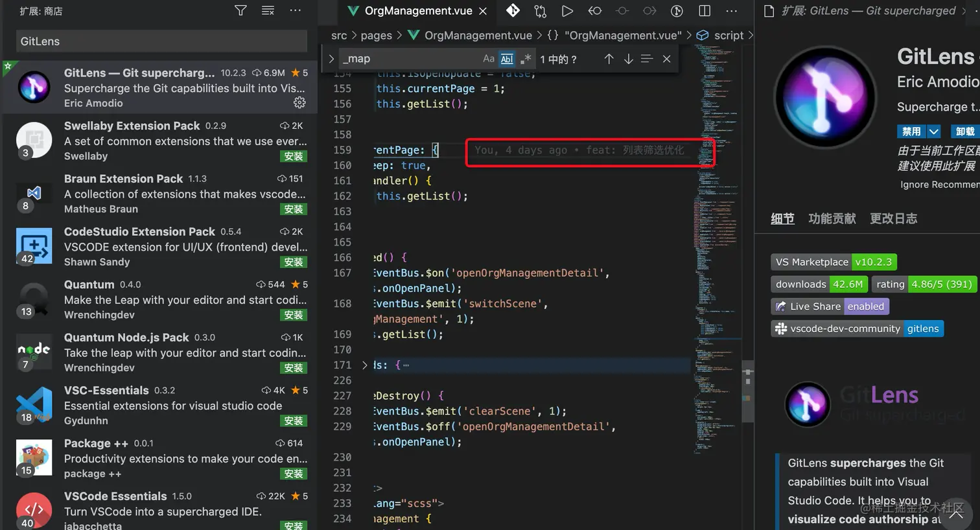Open the src breadcrumb

[x=339, y=36]
